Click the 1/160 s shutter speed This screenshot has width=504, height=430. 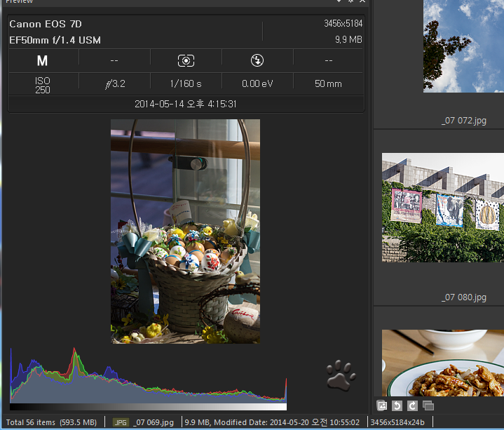[x=186, y=84]
